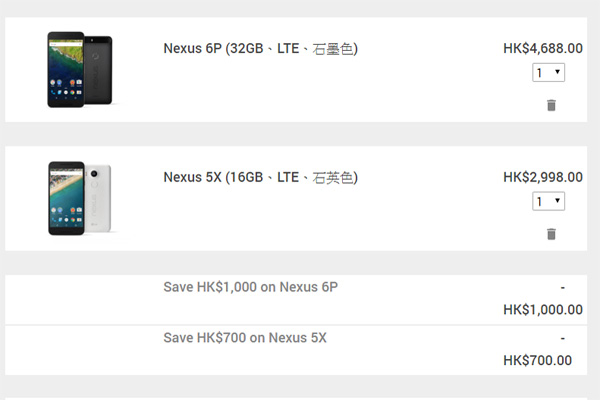
Task: Click the front screen of the Nexus 5X image
Action: pyautogui.click(x=66, y=198)
